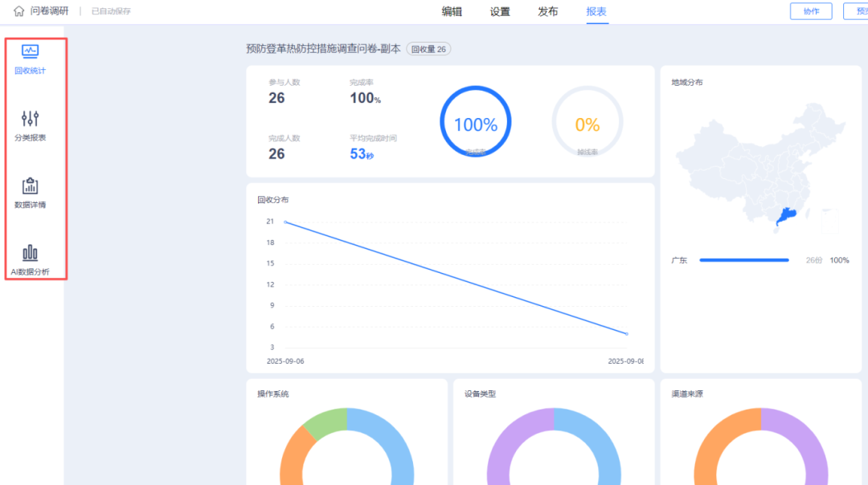The height and width of the screenshot is (485, 868).
Task: Click the 广东 region label
Action: (679, 260)
